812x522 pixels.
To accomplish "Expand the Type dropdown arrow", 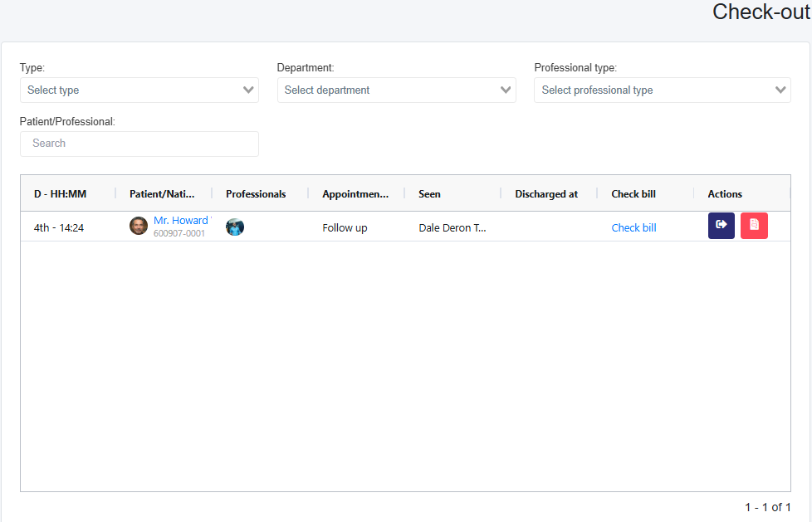I will pyautogui.click(x=248, y=90).
